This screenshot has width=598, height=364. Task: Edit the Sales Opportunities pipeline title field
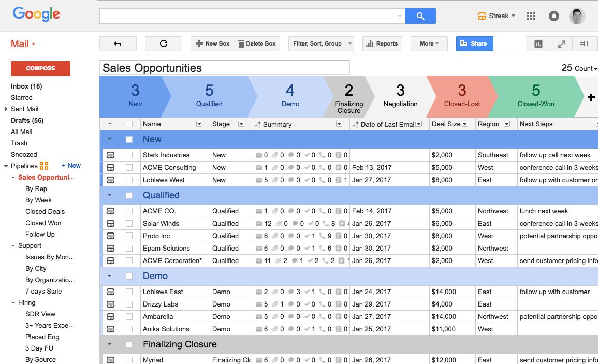[x=225, y=67]
